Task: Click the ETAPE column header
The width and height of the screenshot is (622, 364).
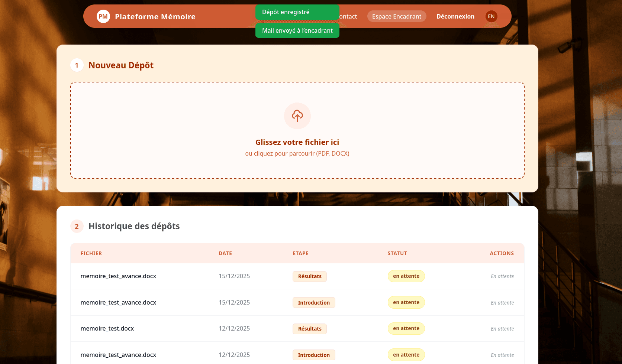Action: point(300,253)
